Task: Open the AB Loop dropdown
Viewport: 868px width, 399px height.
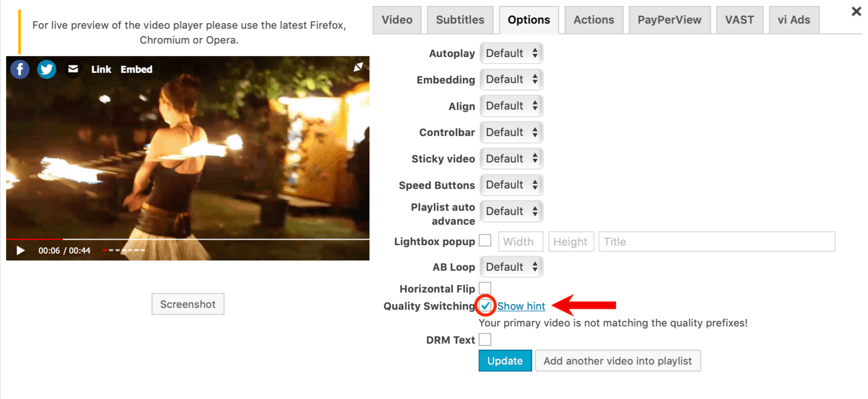Action: click(512, 267)
